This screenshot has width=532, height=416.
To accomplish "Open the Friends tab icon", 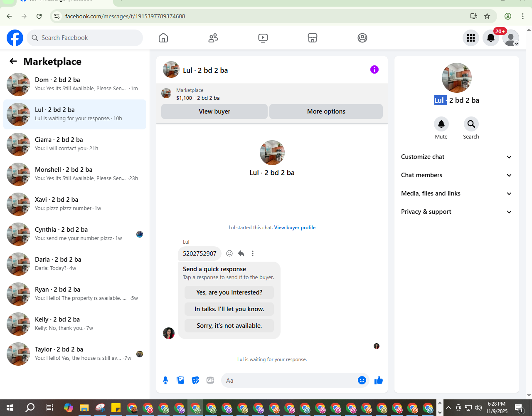I will point(213,38).
